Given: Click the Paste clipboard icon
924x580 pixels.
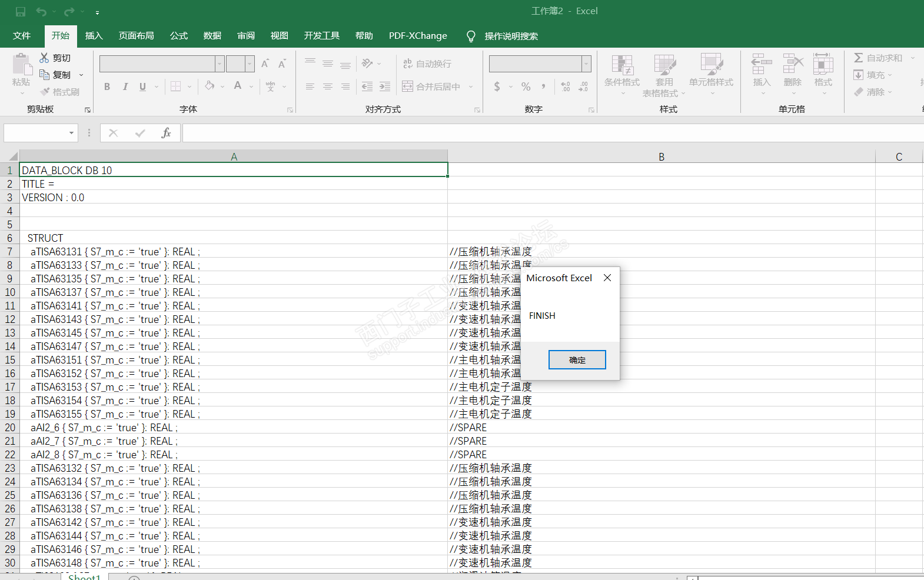Looking at the screenshot, I should pyautogui.click(x=22, y=65).
